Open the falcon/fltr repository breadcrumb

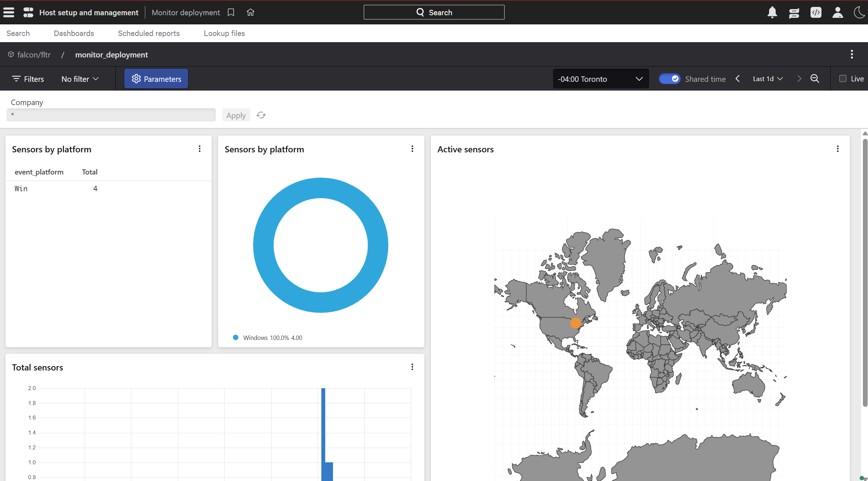pos(29,55)
